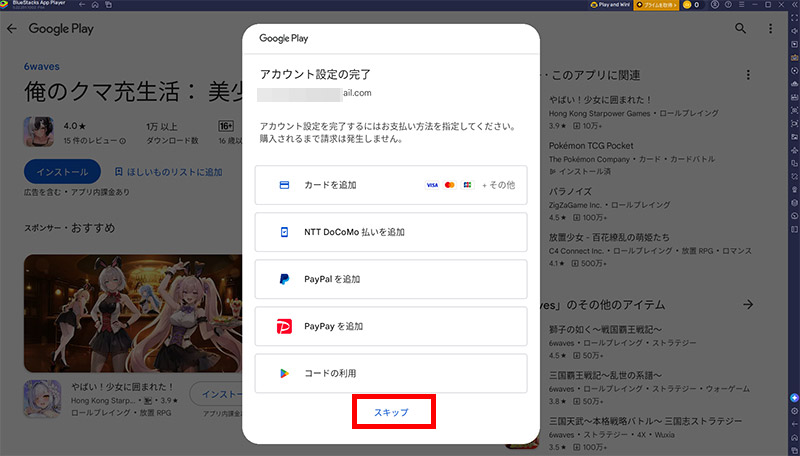The image size is (800, 456).
Task: Click BlueStacks title bar recent apps icon
Action: [108, 5]
